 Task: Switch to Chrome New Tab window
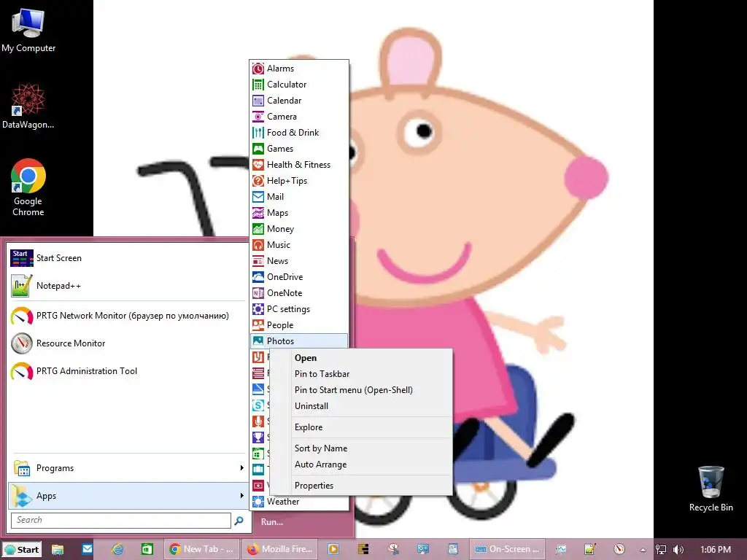[x=201, y=550]
